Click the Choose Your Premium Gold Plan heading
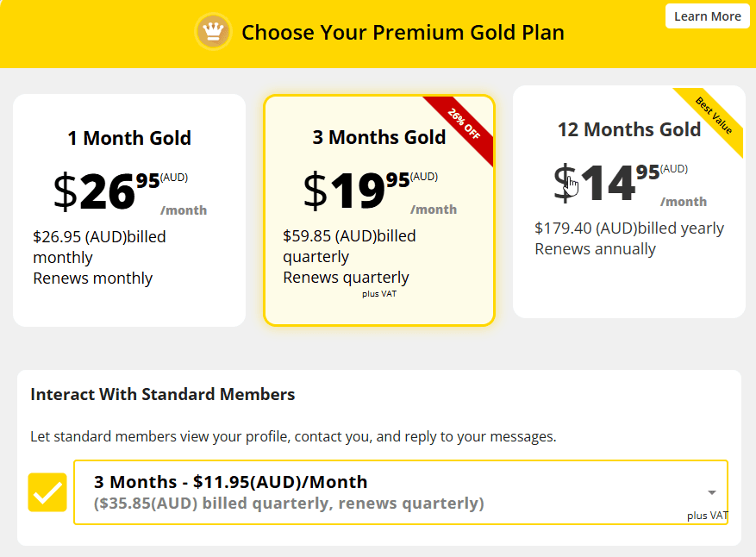The image size is (756, 557). point(403,32)
